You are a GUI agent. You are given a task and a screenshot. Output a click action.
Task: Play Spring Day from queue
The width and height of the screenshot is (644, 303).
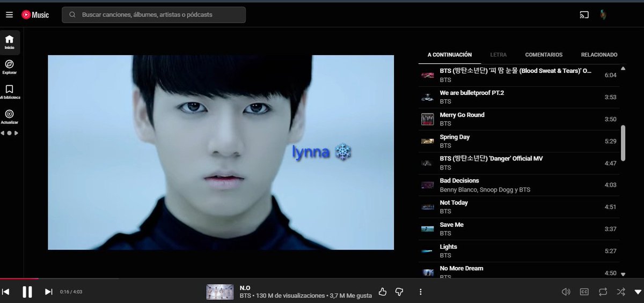coord(519,141)
